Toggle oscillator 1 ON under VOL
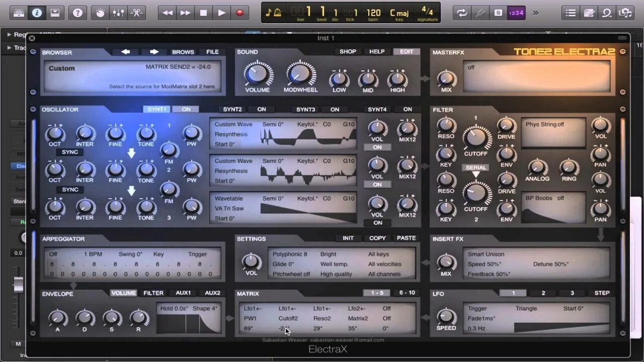 coord(377,147)
